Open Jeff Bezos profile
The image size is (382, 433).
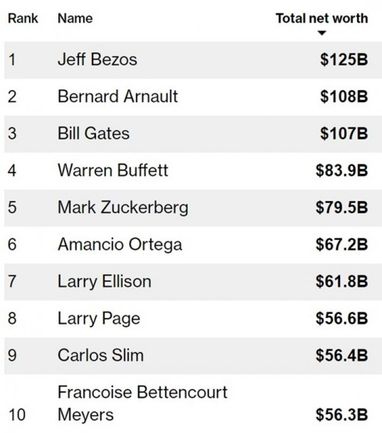(x=97, y=60)
